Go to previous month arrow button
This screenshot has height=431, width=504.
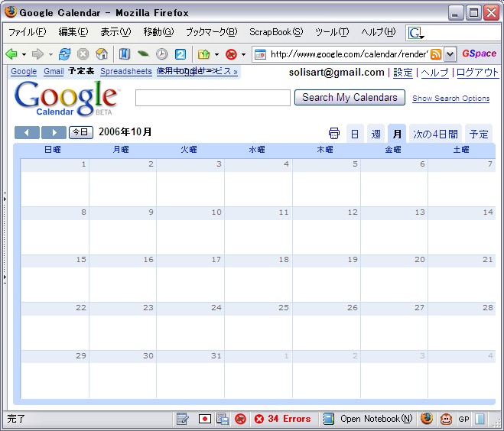[27, 132]
